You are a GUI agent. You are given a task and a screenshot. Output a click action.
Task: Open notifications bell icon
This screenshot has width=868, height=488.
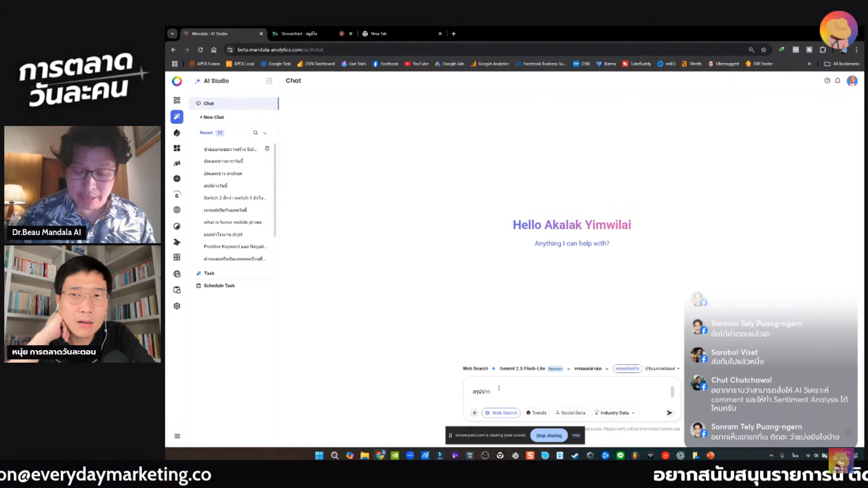tap(837, 81)
